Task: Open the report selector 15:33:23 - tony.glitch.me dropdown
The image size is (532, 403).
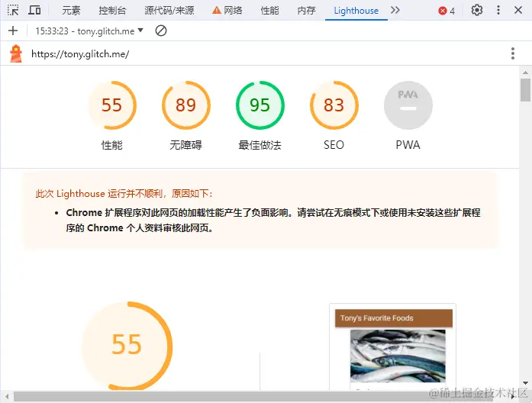Action: (x=89, y=31)
